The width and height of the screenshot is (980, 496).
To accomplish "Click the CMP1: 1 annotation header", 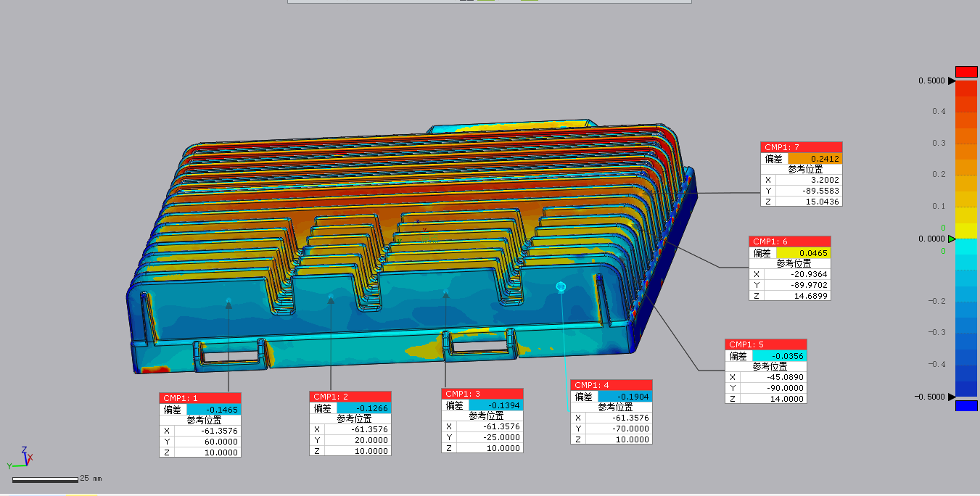I will (199, 398).
